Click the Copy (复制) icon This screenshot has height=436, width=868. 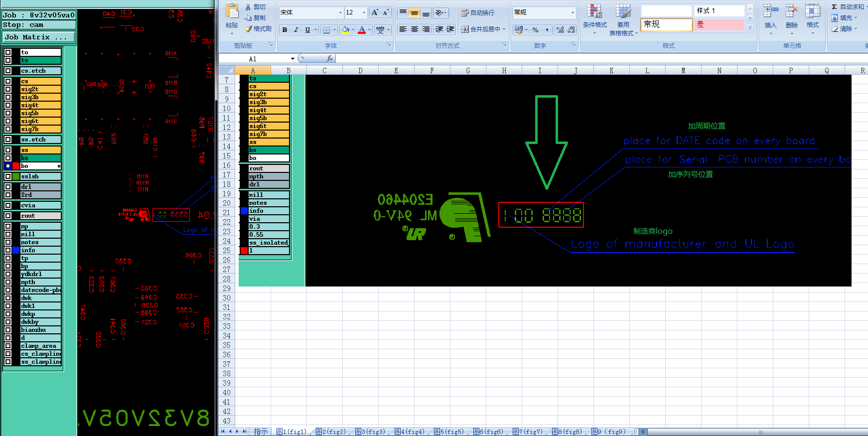(x=248, y=18)
